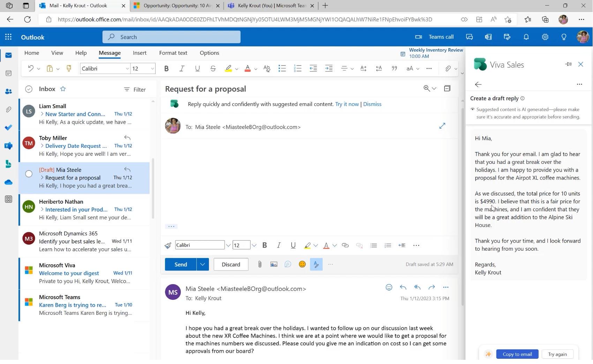This screenshot has height=364, width=593.
Task: Insert bulleted list from ribbon
Action: [282, 69]
